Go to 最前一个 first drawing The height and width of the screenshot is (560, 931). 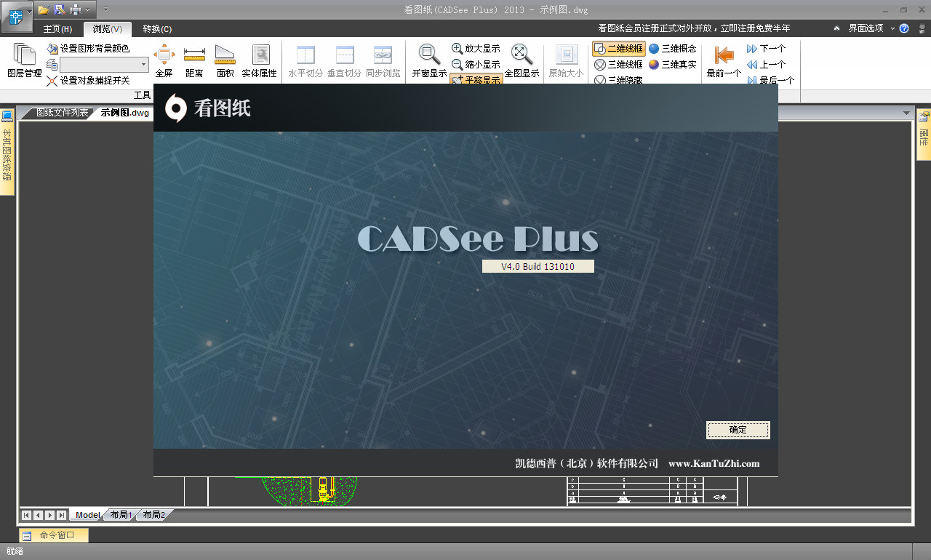pos(724,60)
